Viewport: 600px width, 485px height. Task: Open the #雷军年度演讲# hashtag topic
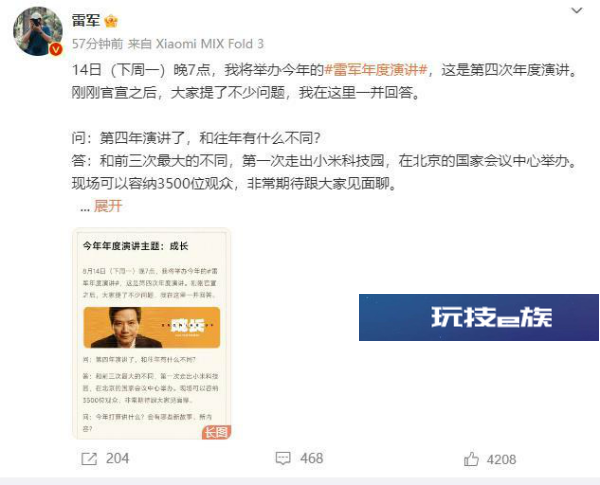pos(376,70)
